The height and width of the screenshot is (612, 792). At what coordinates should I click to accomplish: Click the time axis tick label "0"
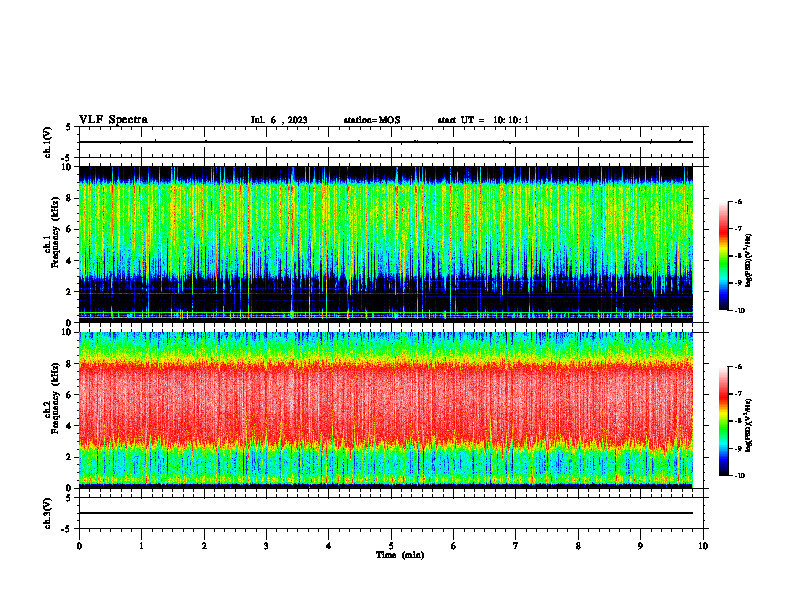pyautogui.click(x=79, y=546)
